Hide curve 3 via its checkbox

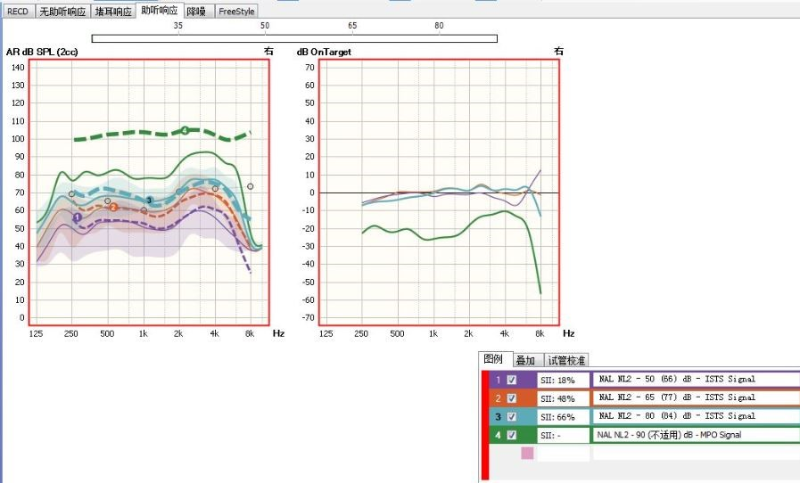[512, 416]
